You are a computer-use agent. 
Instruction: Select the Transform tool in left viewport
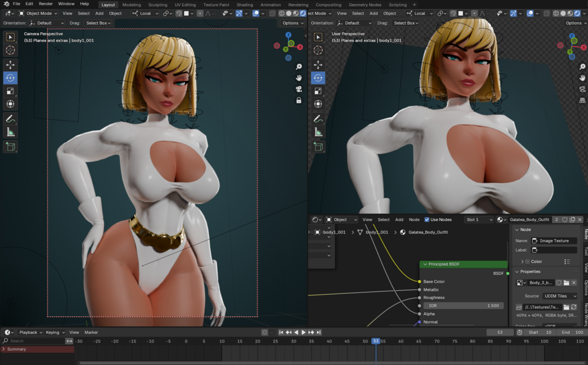(x=10, y=104)
